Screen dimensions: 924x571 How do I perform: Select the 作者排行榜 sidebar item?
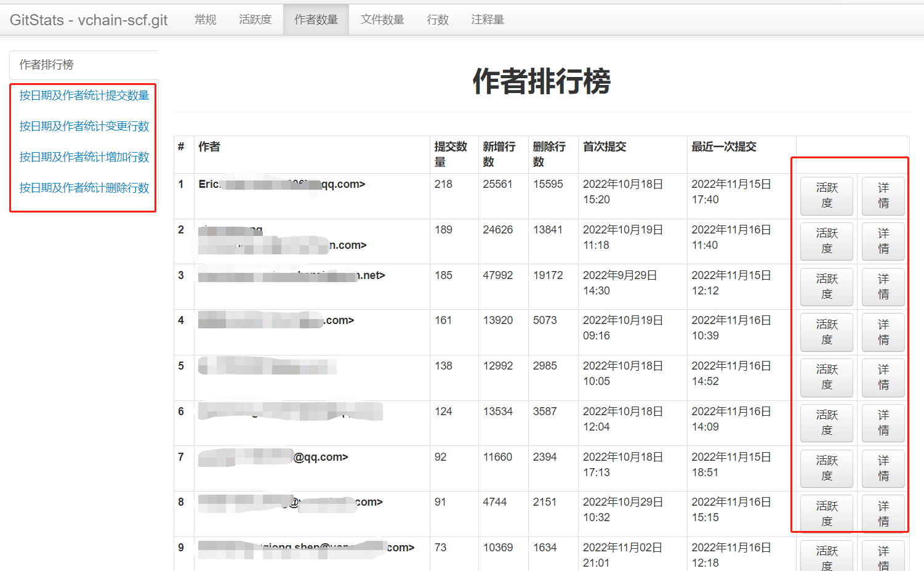84,65
